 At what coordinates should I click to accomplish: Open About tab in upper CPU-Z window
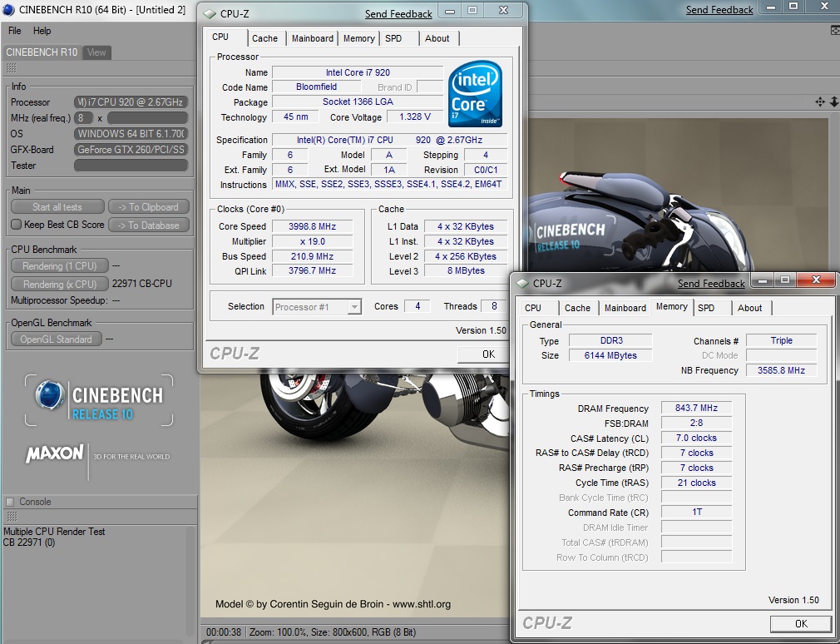pyautogui.click(x=437, y=38)
